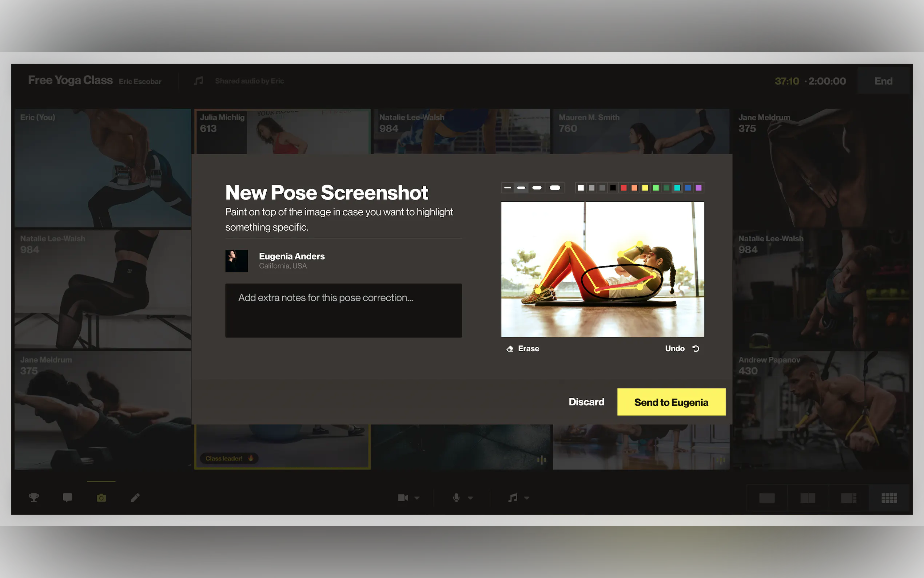The image size is (924, 578).
Task: Toggle the music note audio icon in bottom bar
Action: click(513, 498)
